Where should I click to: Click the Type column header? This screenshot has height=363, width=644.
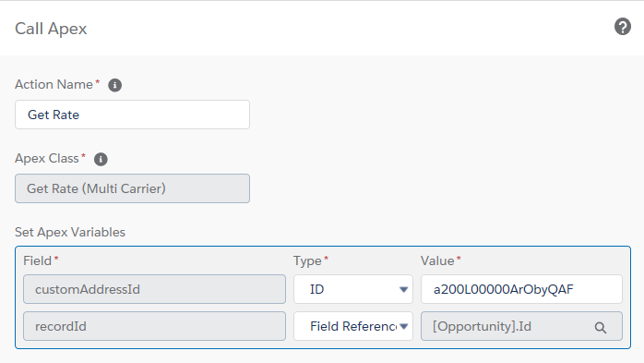pos(307,260)
